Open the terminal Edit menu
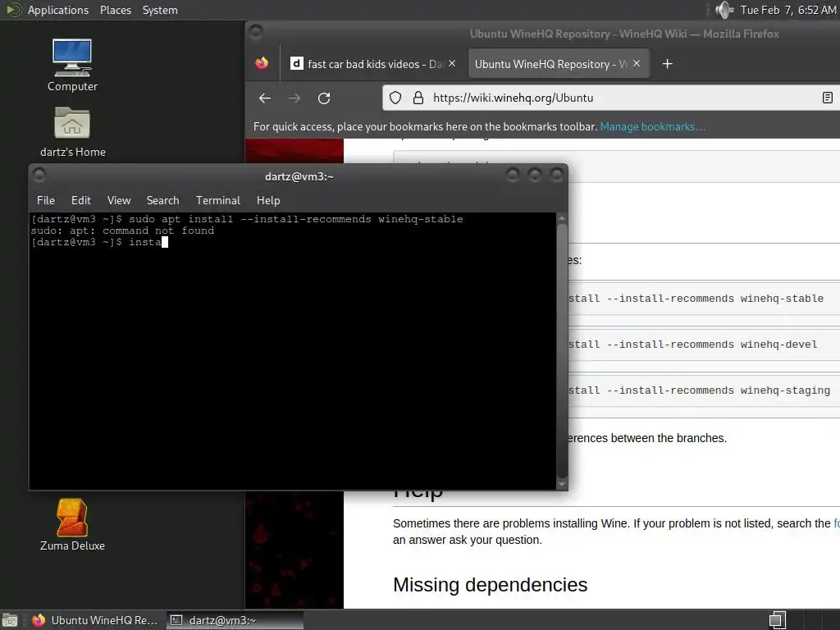This screenshot has width=840, height=630. click(x=81, y=200)
